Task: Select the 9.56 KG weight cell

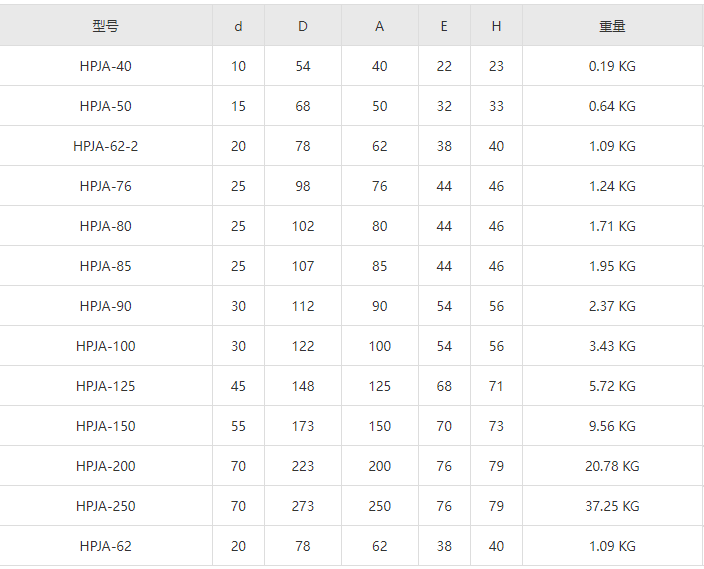Action: (x=612, y=426)
